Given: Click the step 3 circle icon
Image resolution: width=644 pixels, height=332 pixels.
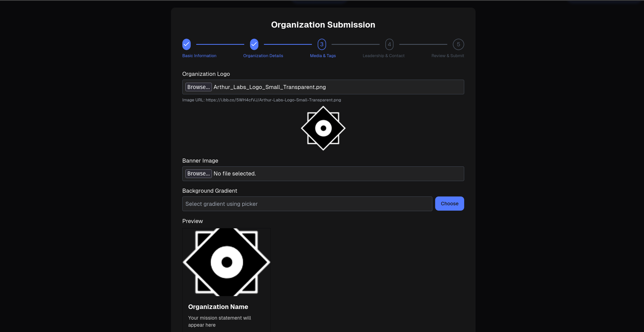Looking at the screenshot, I should (322, 44).
